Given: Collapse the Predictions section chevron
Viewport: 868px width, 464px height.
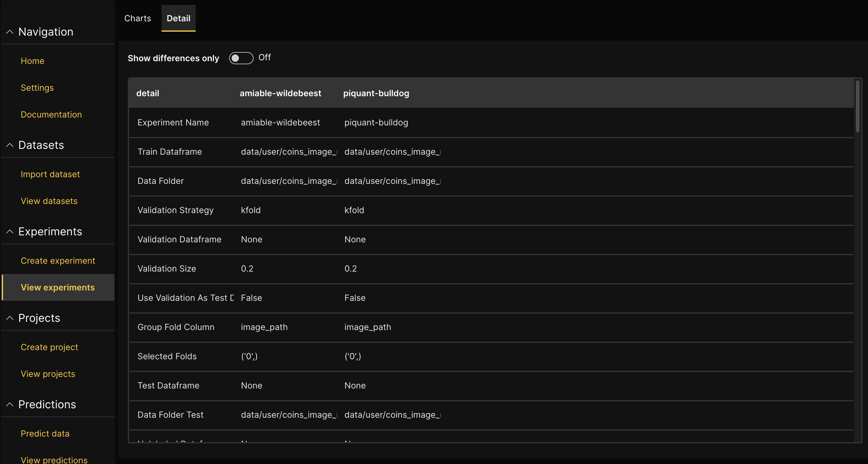Looking at the screenshot, I should pos(10,405).
